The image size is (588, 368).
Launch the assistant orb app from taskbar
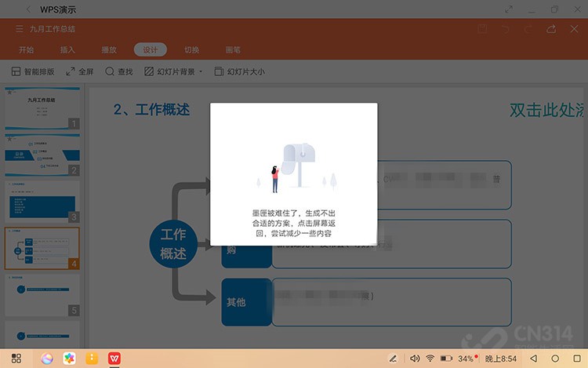[47, 359]
